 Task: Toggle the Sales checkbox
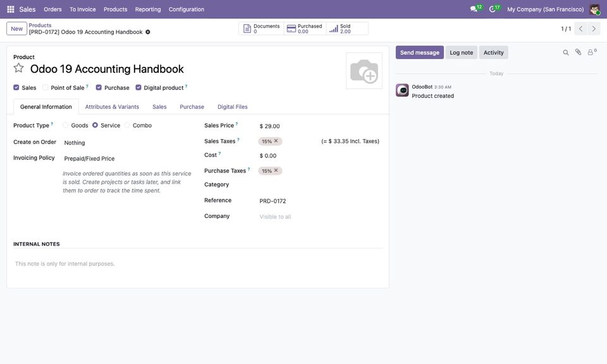(x=16, y=87)
